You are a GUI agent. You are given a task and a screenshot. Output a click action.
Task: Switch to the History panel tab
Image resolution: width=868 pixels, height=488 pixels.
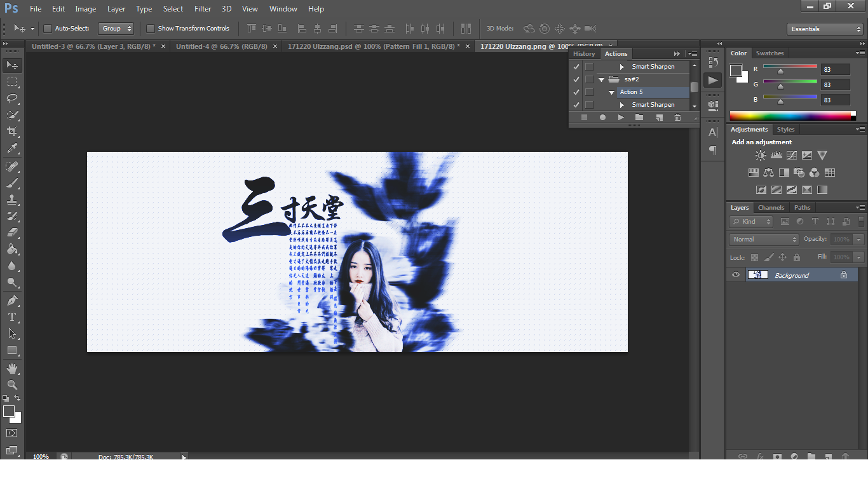click(584, 54)
